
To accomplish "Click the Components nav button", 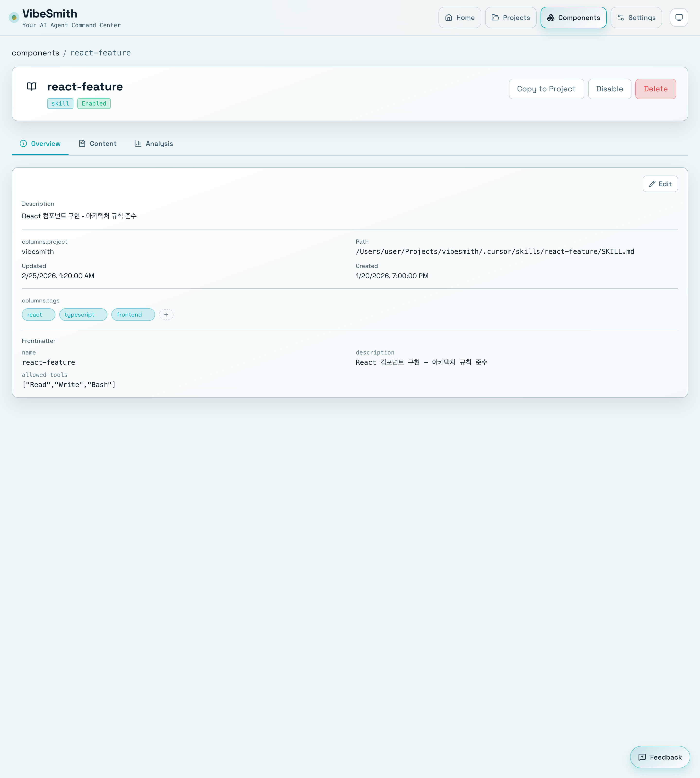I will pyautogui.click(x=573, y=18).
